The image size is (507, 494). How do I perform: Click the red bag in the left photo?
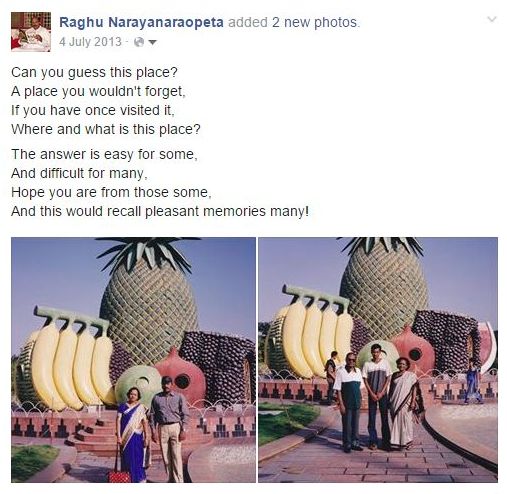point(119,477)
